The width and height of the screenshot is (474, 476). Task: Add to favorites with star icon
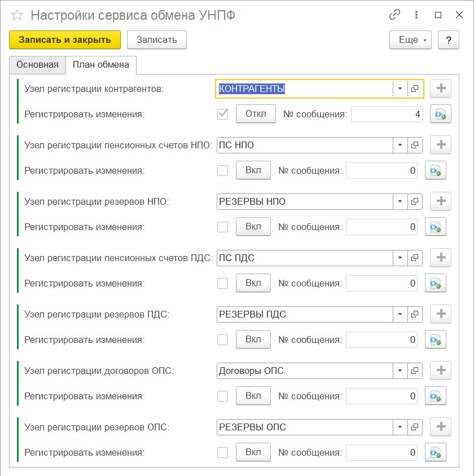pos(17,15)
